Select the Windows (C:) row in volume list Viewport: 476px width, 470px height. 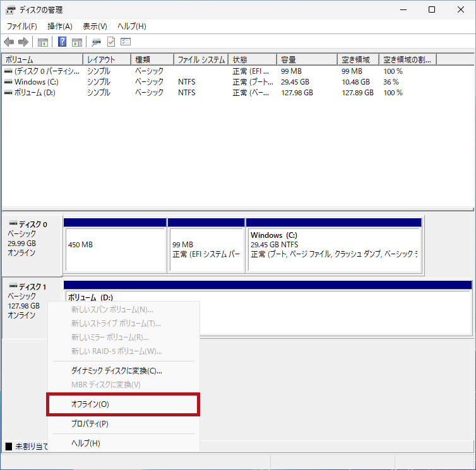[36, 82]
